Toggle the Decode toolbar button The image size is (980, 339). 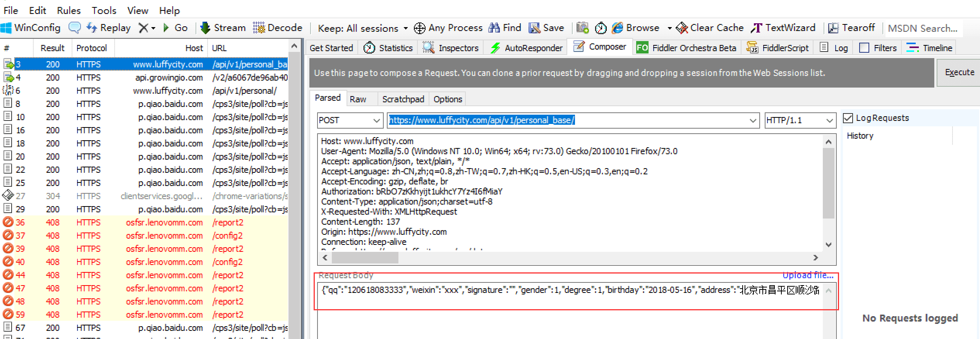pos(278,28)
